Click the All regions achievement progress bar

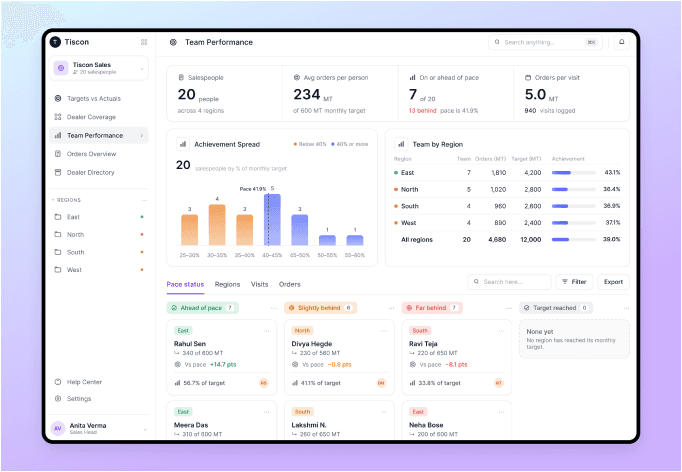pyautogui.click(x=573, y=239)
